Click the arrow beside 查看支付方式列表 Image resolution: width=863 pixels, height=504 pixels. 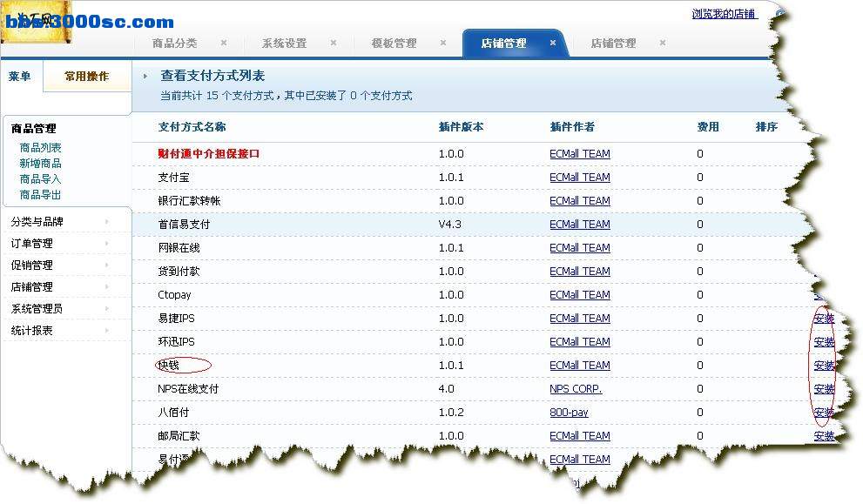tap(145, 77)
